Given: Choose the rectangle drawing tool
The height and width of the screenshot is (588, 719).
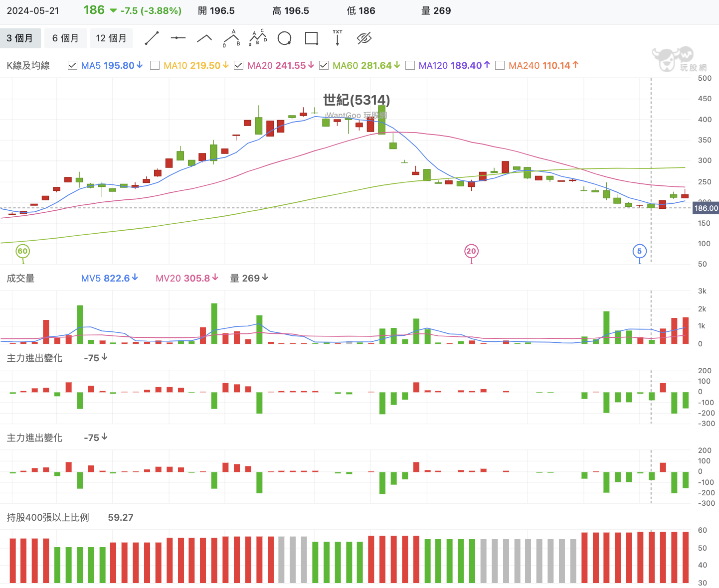Looking at the screenshot, I should click(312, 38).
